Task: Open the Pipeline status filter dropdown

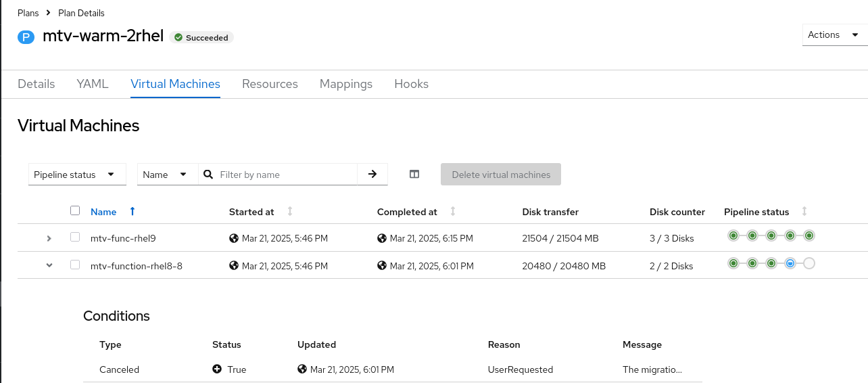Action: 77,175
